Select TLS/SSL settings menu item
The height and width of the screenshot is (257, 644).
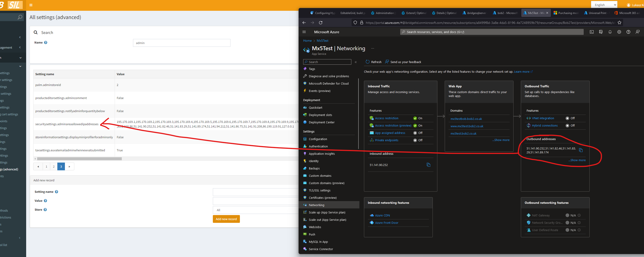(x=319, y=190)
